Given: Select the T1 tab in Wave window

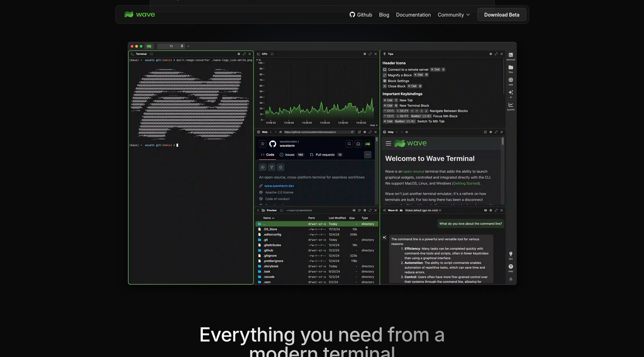Looking at the screenshot, I should click(171, 46).
